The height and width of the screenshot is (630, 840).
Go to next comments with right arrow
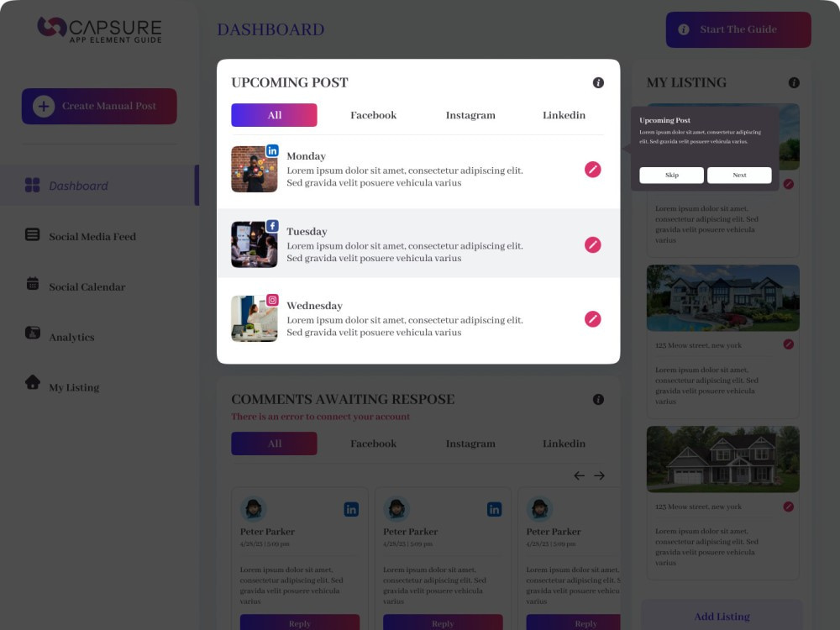tap(599, 475)
